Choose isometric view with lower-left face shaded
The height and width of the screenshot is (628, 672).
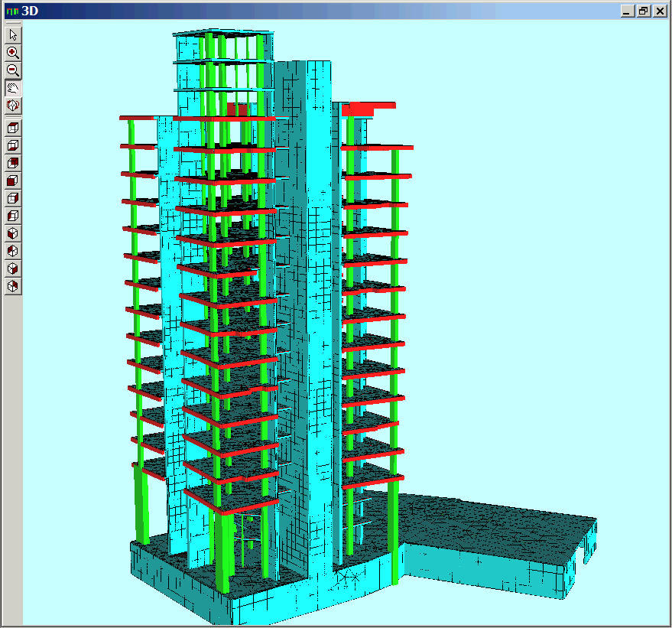click(13, 233)
